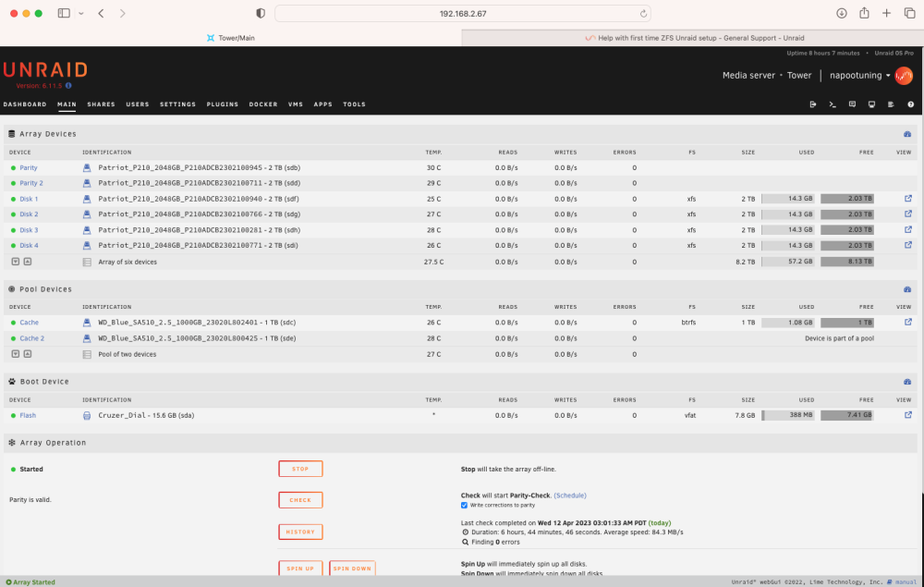Reload page with Safari refresh icon
The height and width of the screenshot is (587, 924).
pos(643,14)
